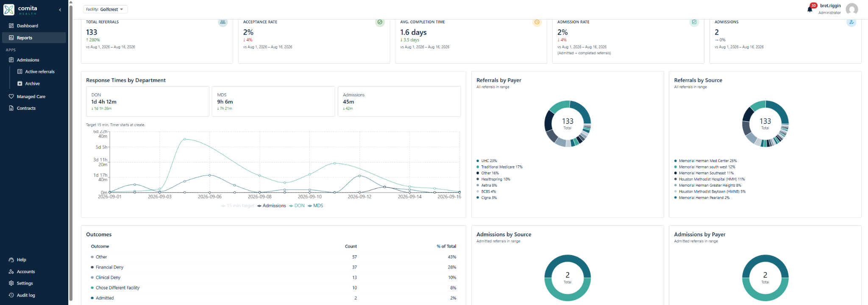The image size is (868, 305).
Task: Click the Clinical Deny outcome row
Action: point(273,277)
